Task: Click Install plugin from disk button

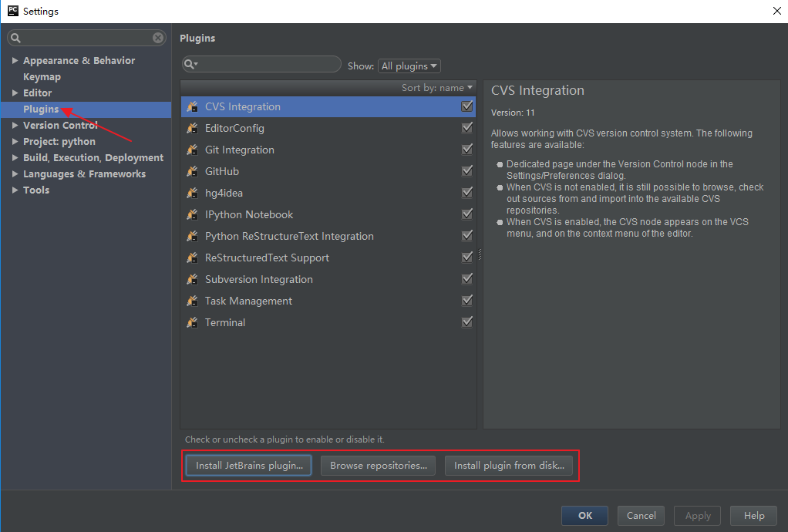Action: coord(509,465)
